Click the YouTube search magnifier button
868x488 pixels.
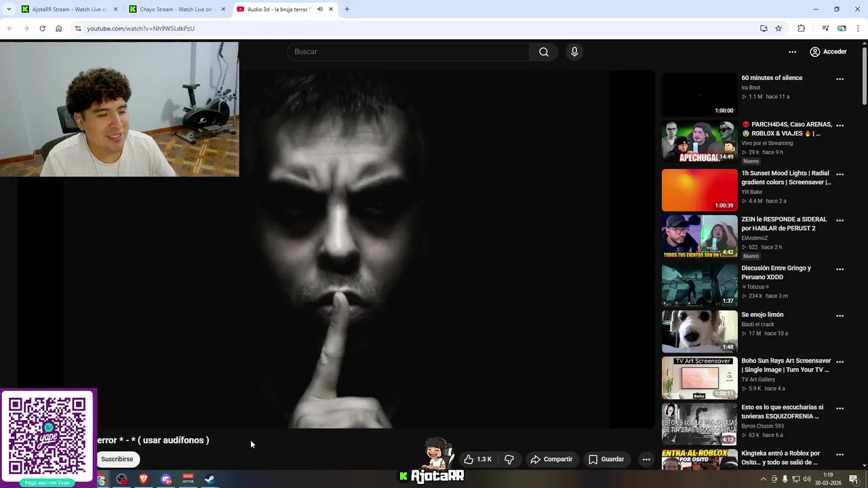tap(544, 52)
